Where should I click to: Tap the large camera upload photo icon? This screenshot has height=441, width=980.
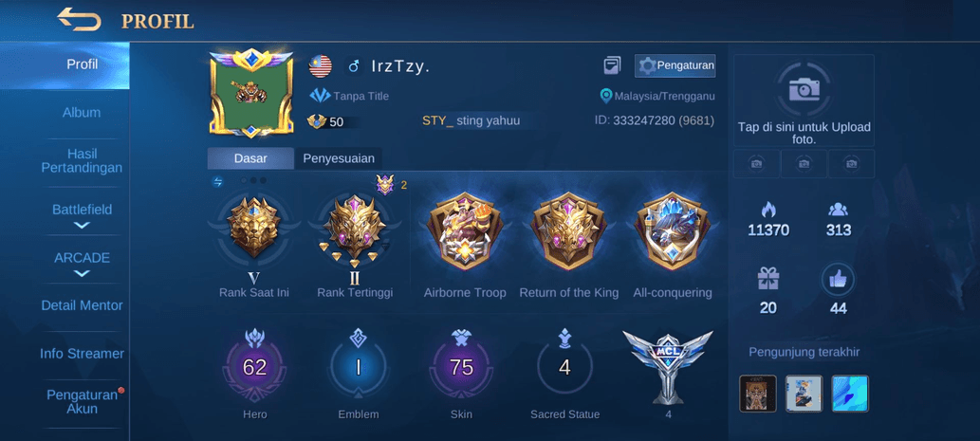pyautogui.click(x=804, y=89)
